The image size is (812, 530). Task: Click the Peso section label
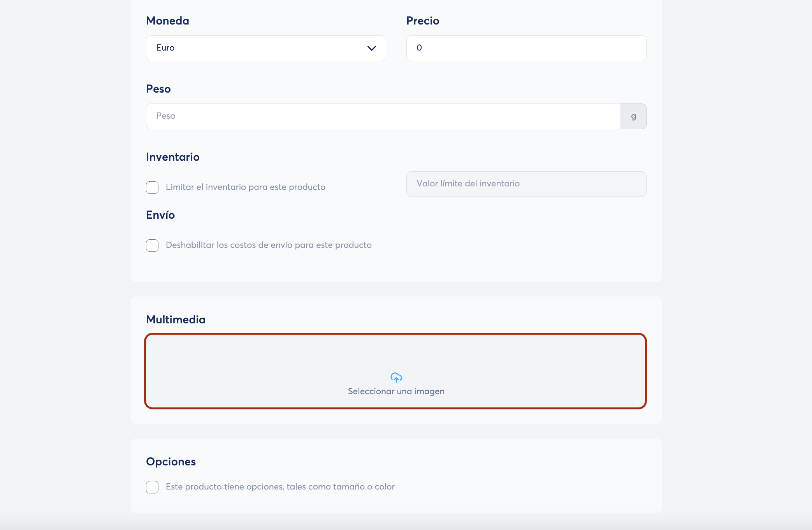point(158,89)
